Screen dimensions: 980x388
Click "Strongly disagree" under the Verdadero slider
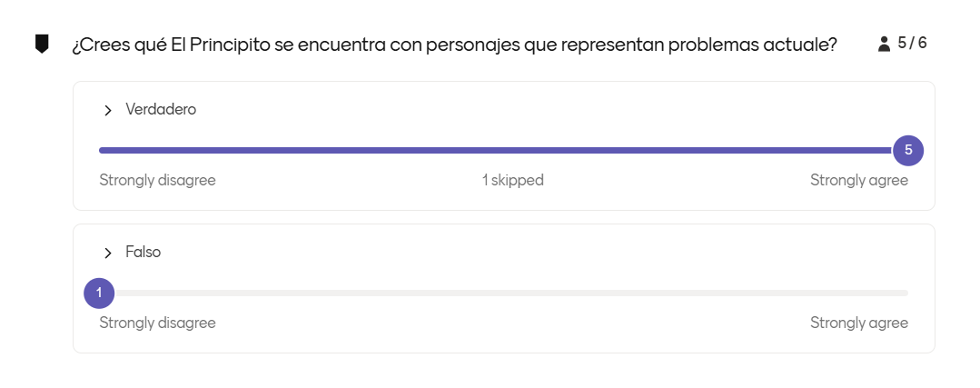157,180
